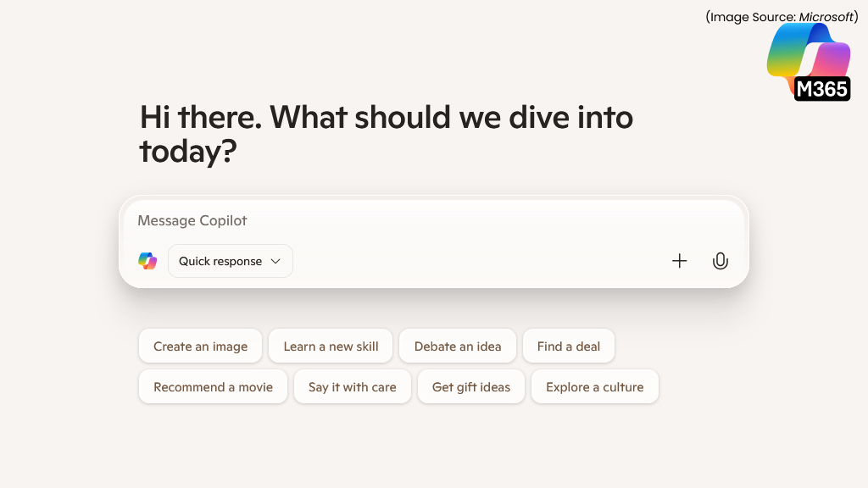Choose the Learn a new skill chip
This screenshot has width=868, height=488.
click(x=331, y=347)
